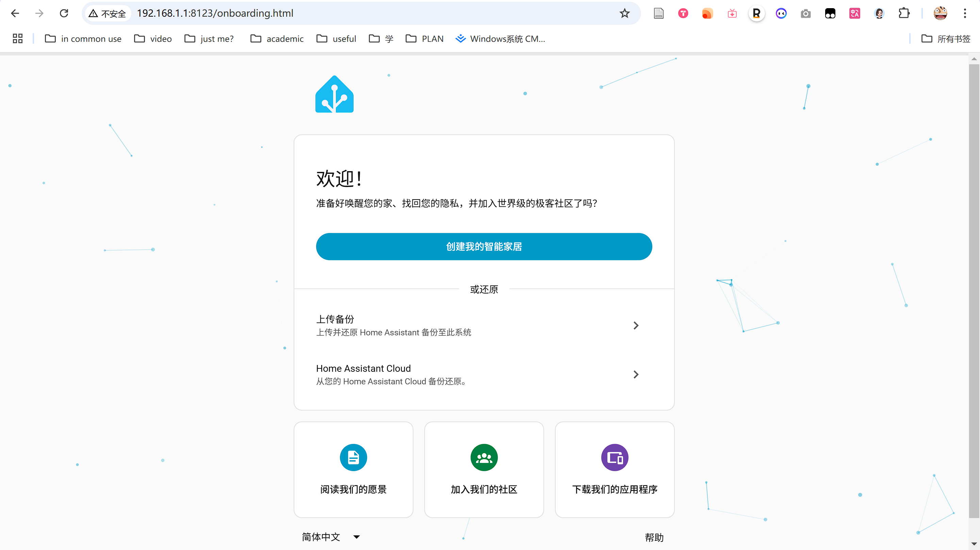Click the browser forward arrow
Viewport: 980px width, 550px height.
point(39,13)
